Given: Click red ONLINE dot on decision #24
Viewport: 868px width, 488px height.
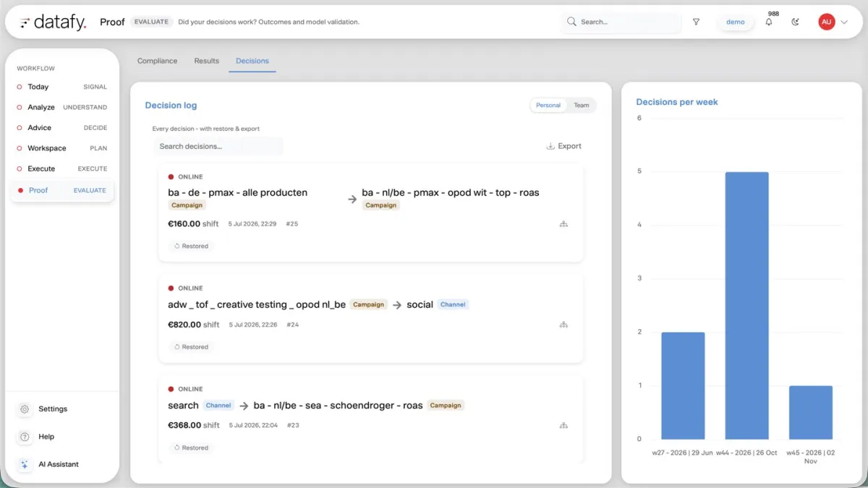Looking at the screenshot, I should (x=171, y=288).
